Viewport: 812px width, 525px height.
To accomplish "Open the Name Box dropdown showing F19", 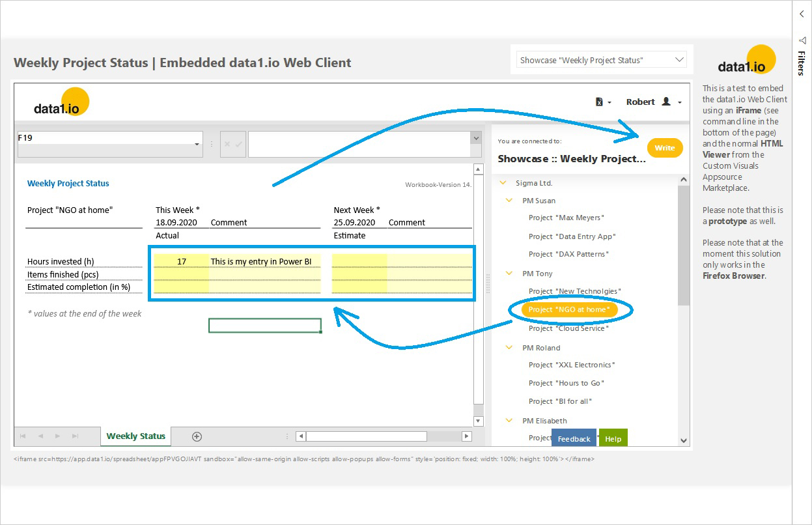I will point(197,144).
